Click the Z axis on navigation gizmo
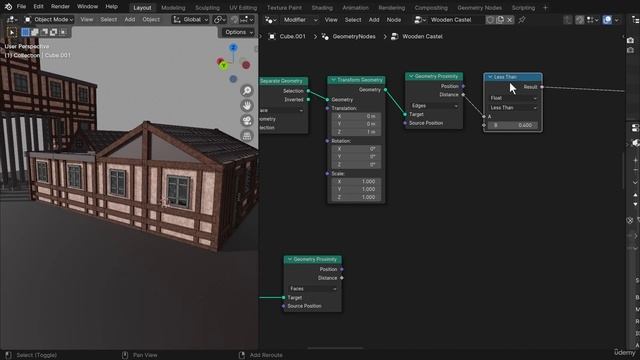The width and height of the screenshot is (640, 360). [x=233, y=48]
